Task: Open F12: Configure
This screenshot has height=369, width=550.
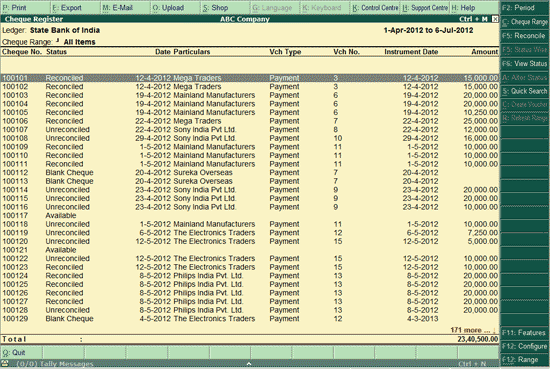Action: (524, 346)
